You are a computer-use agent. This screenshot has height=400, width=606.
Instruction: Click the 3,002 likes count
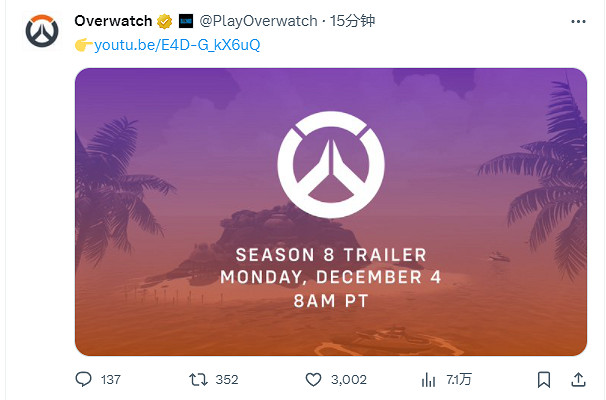pos(350,380)
